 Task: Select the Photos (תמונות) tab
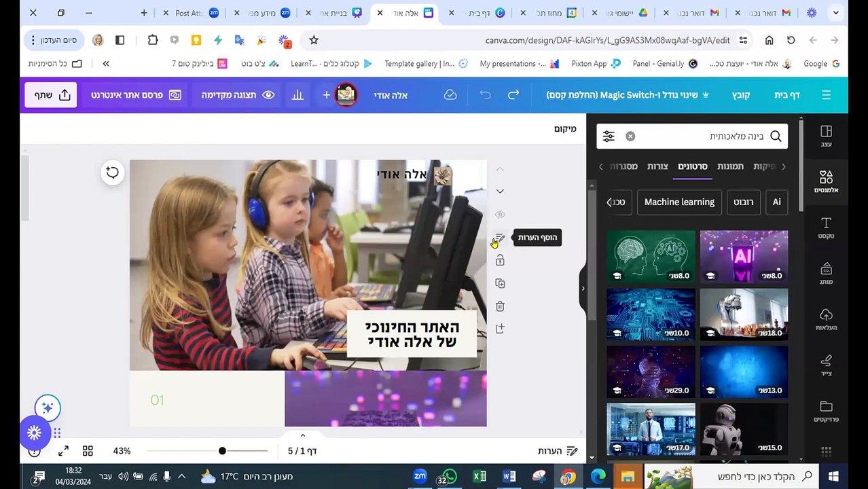(730, 166)
